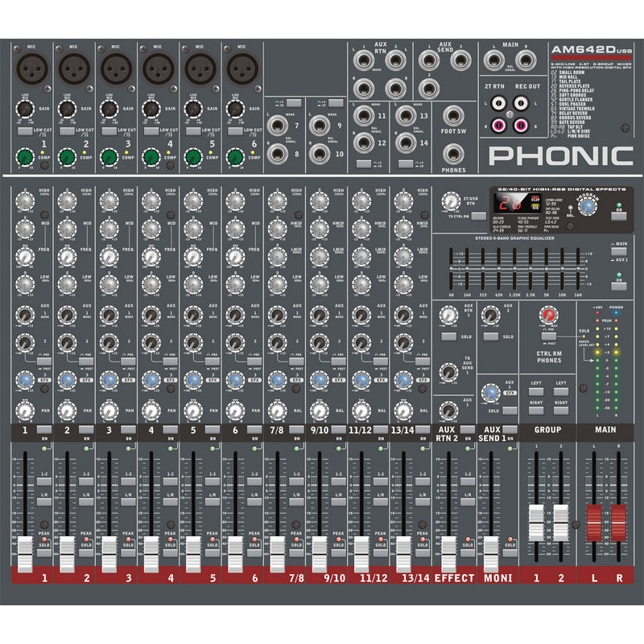Toggle channel 1 PRE/POST aux switch
Viewport: 644px width, 644px height.
[x=44, y=361]
